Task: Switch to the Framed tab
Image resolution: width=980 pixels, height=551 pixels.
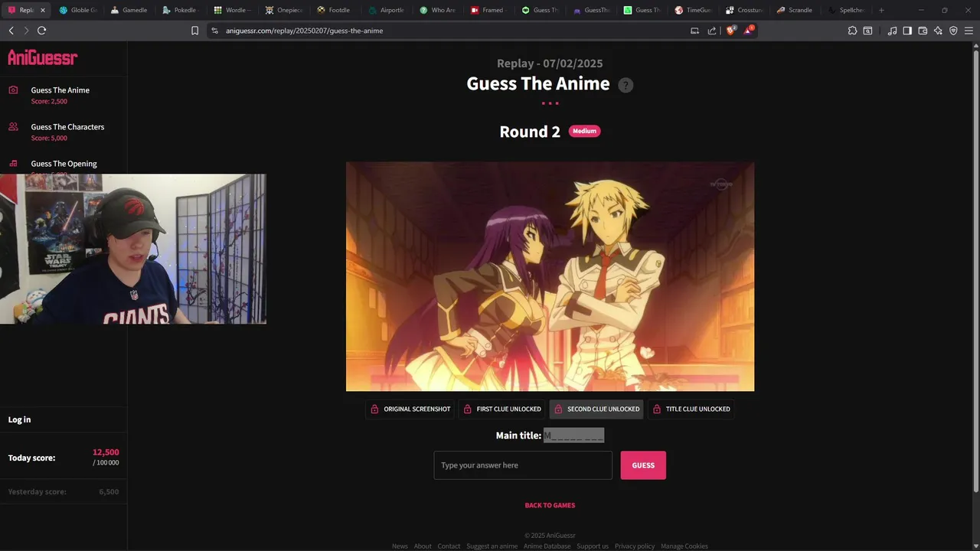Action: [x=489, y=10]
